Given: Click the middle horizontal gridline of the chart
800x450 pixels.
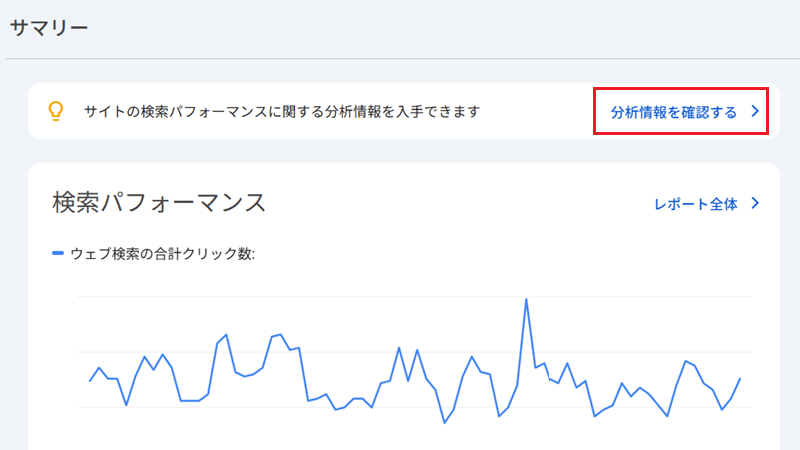Looking at the screenshot, I should 414,352.
